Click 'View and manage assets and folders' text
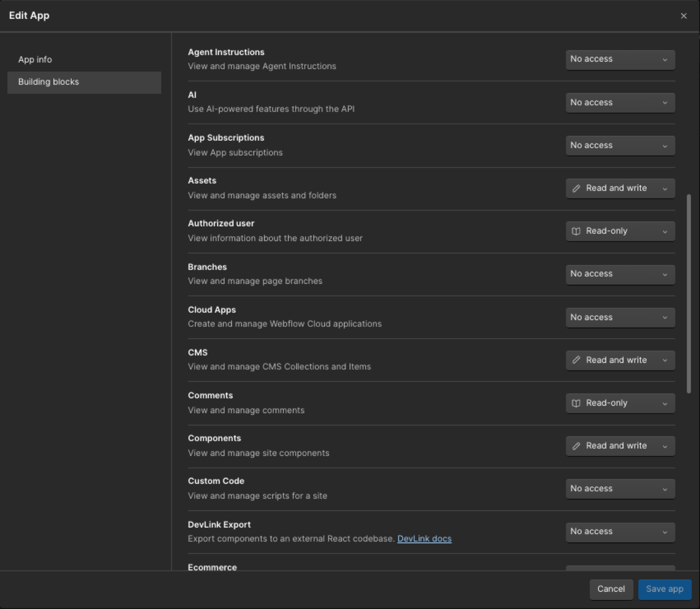 tap(262, 195)
